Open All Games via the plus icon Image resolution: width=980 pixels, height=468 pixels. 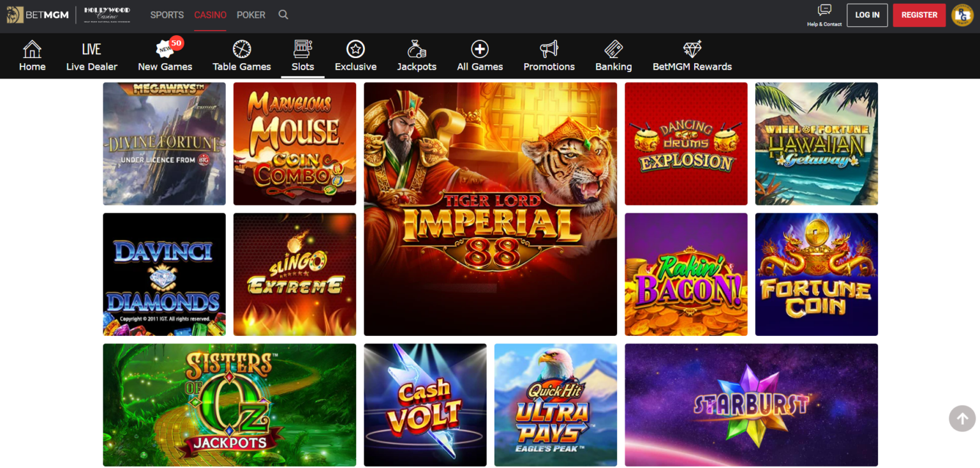pyautogui.click(x=480, y=49)
